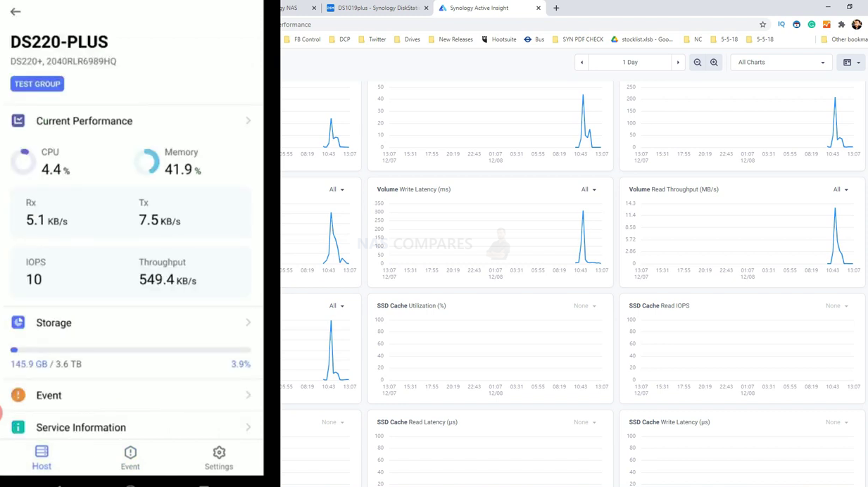This screenshot has width=868, height=487.
Task: Go to the previous time period
Action: click(x=582, y=63)
